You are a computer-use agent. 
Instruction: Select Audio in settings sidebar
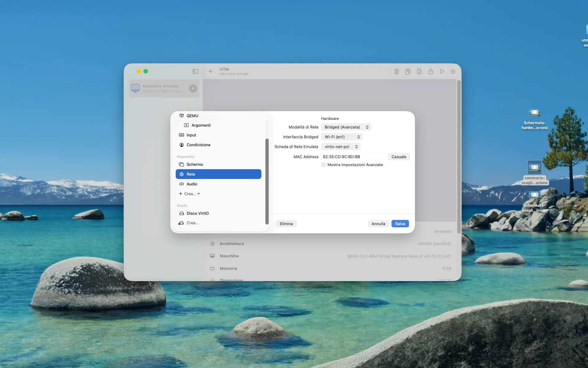point(192,184)
